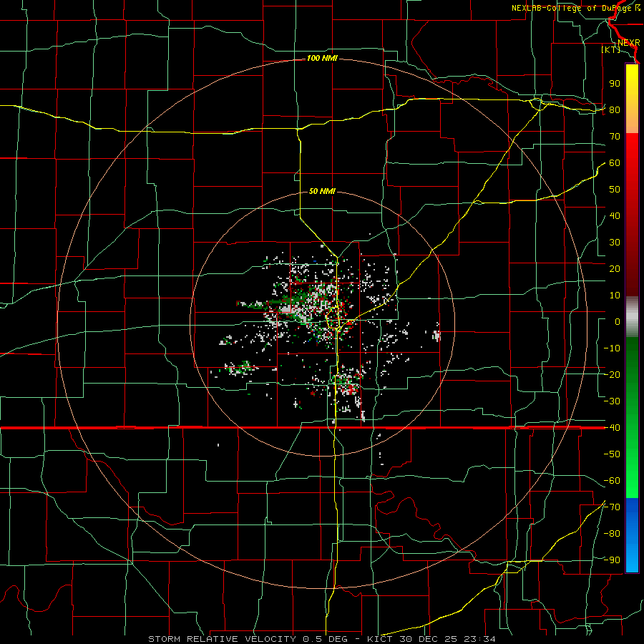Click the 0 value on velocity scale
644x644 pixels.
pos(618,321)
